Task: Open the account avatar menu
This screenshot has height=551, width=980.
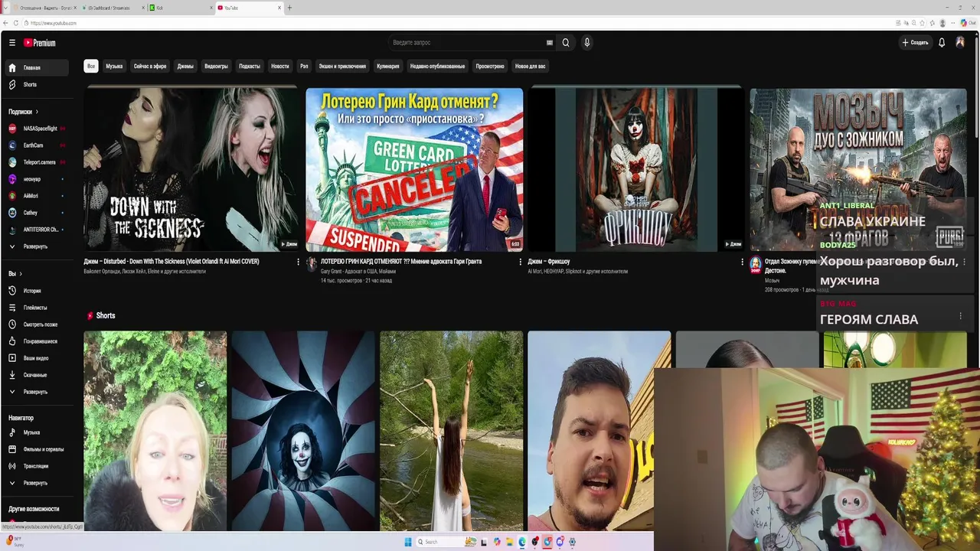Action: tap(960, 43)
